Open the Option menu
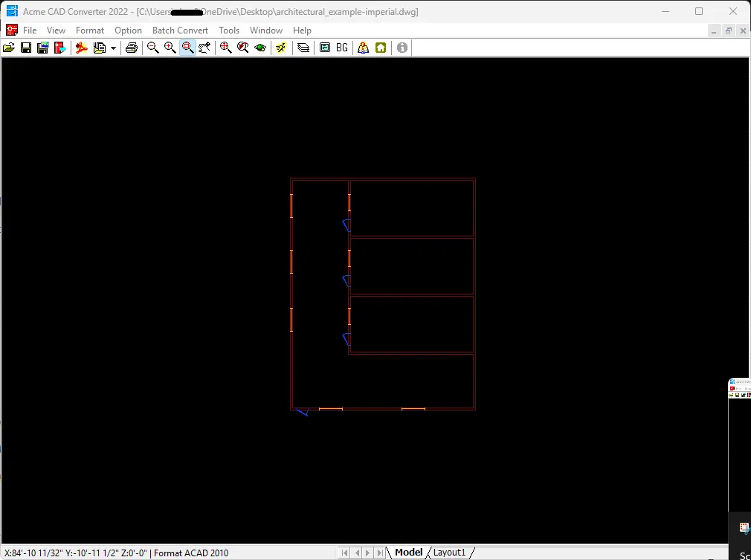Image resolution: width=751 pixels, height=560 pixels. pyautogui.click(x=128, y=30)
